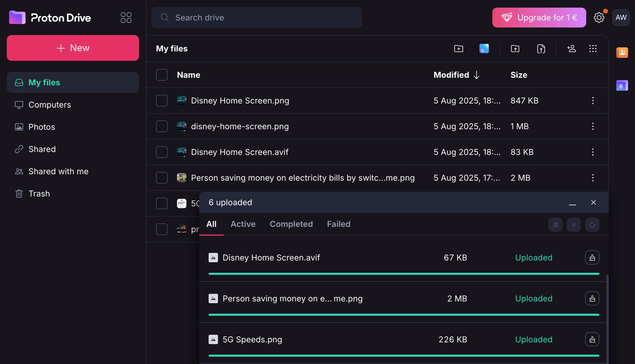Create a new Proton Docs document
Image resolution: width=635 pixels, height=364 pixels.
(x=484, y=49)
